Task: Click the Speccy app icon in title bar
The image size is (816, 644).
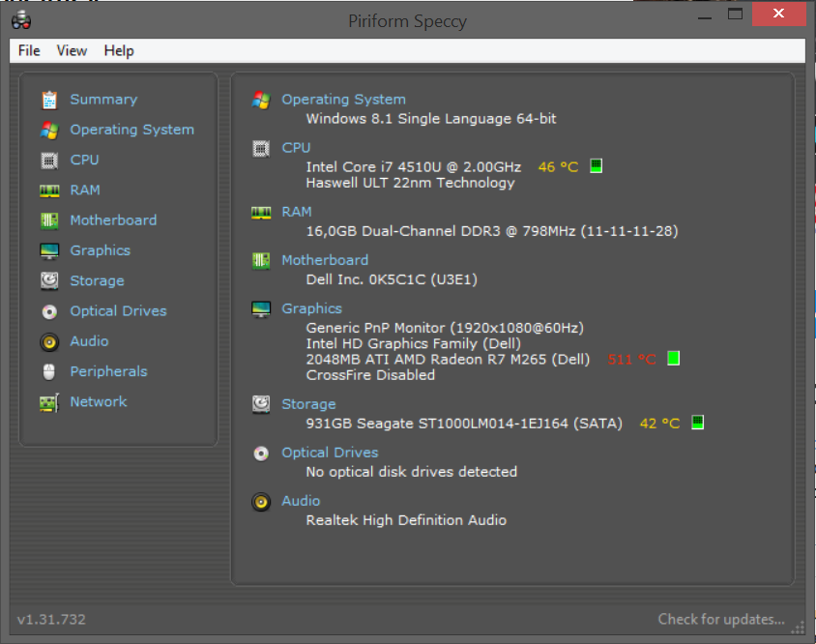Action: tap(21, 21)
